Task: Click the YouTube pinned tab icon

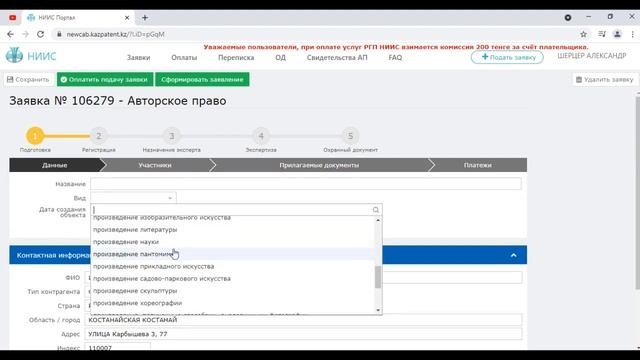Action: (13, 18)
